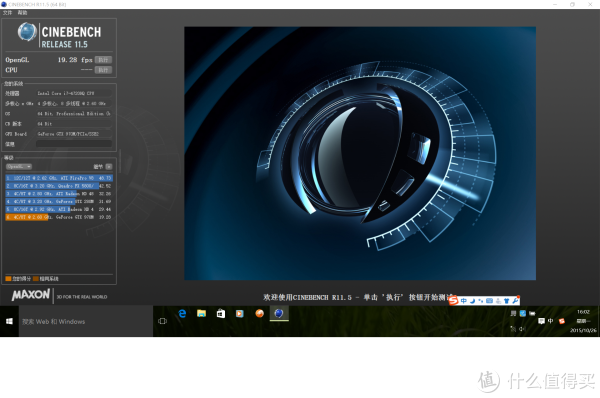
Task: Open the Task View button
Action: (x=163, y=321)
